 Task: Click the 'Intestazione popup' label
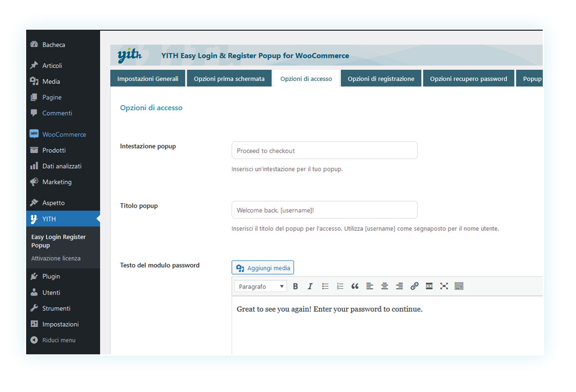148,146
